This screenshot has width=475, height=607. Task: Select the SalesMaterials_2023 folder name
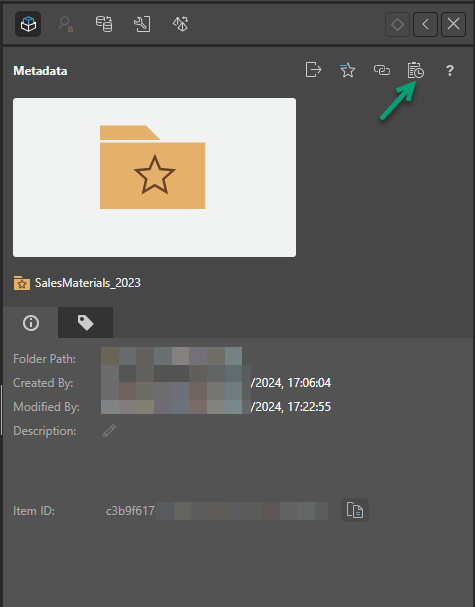(87, 283)
